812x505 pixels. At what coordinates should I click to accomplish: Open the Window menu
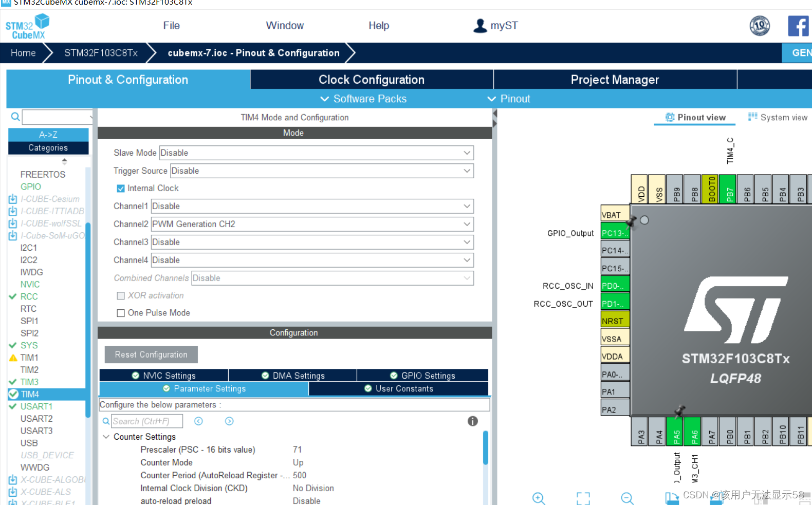pyautogui.click(x=285, y=26)
